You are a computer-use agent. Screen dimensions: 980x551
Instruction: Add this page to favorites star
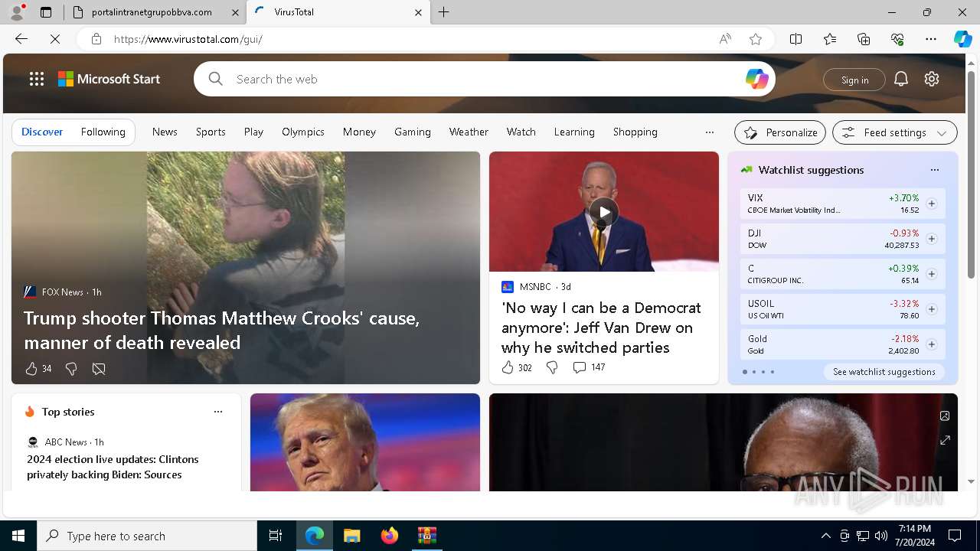[x=756, y=39]
